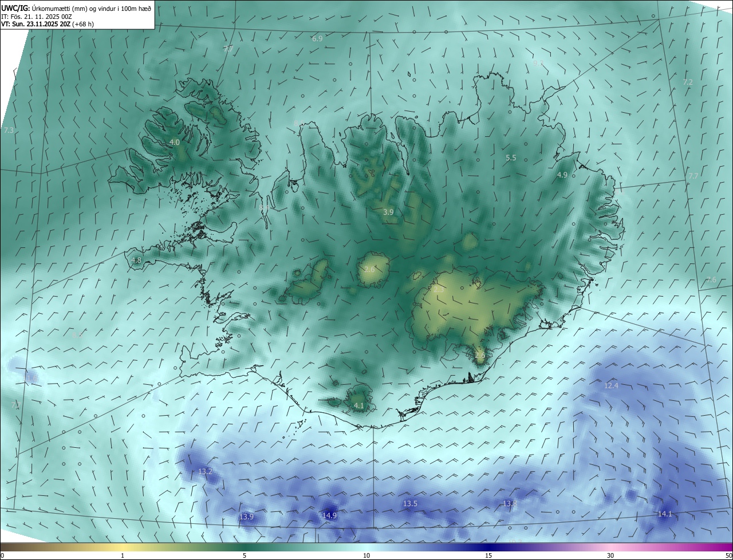This screenshot has width=733, height=560.
Task: Click the colorbar tick labeled 50
Action: [x=728, y=555]
